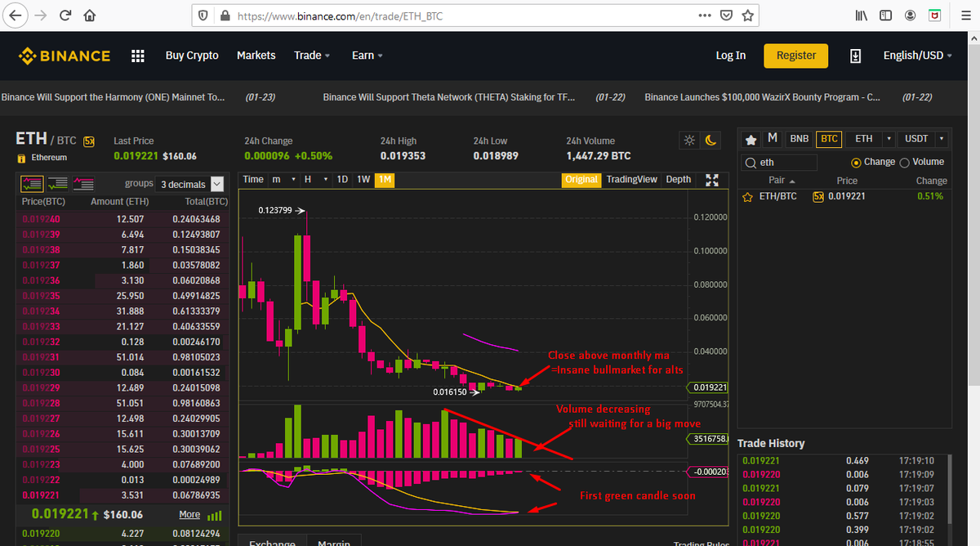980x546 pixels.
Task: Bookmark this page with the star icon in the address bar
Action: point(747,16)
